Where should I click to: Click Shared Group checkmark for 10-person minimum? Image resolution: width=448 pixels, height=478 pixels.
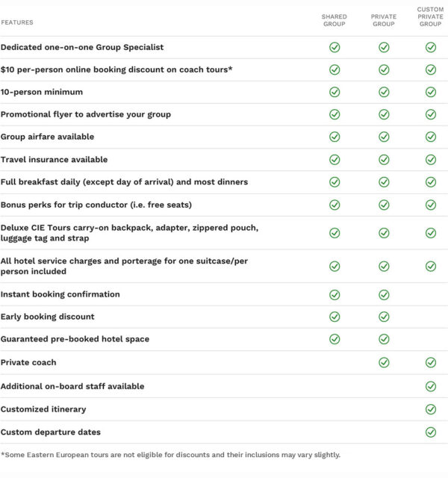click(335, 92)
